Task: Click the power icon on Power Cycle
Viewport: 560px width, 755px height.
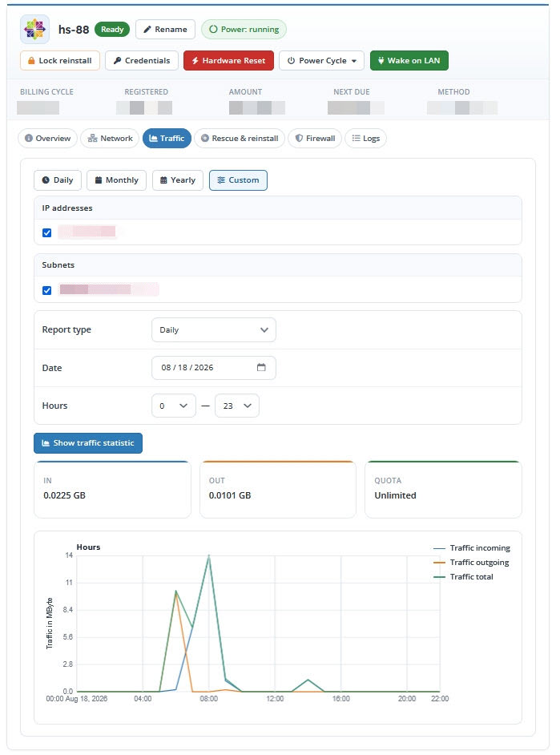Action: 291,61
